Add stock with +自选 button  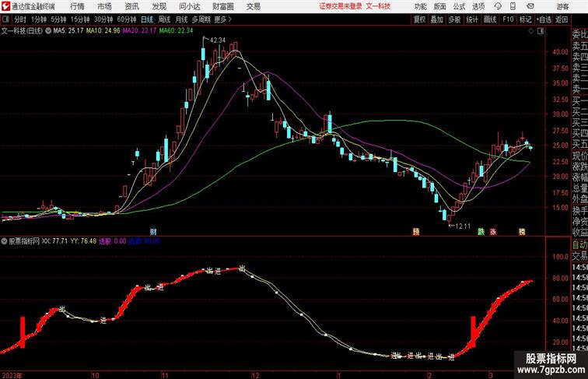(x=544, y=19)
